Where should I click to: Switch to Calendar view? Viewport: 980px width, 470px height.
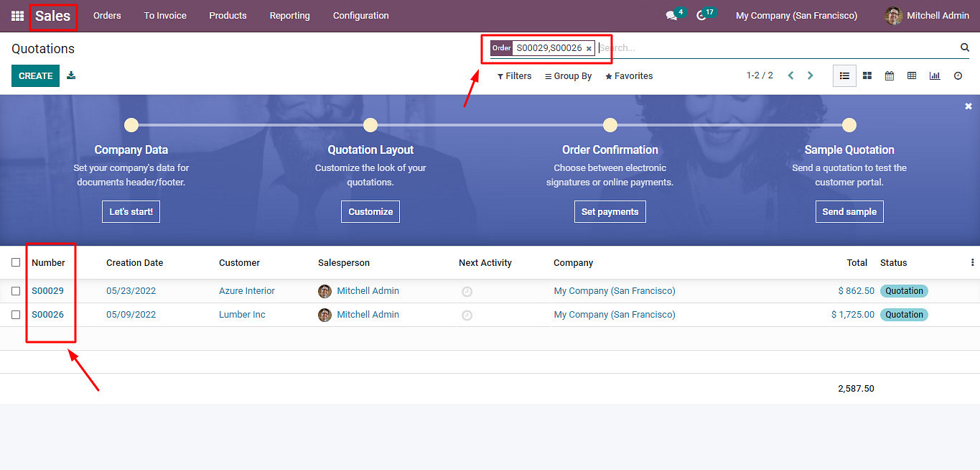890,75
